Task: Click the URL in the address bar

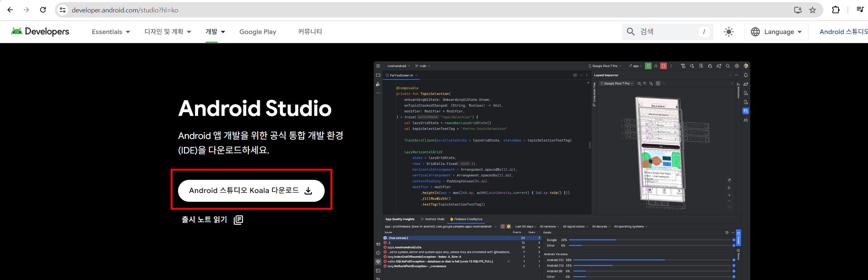Action: click(125, 10)
